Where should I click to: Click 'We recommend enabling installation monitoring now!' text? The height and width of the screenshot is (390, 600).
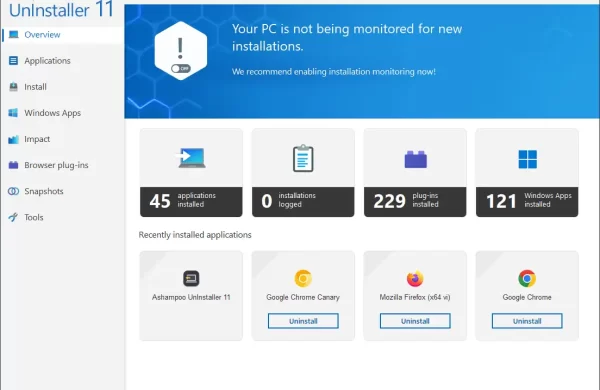coord(334,72)
